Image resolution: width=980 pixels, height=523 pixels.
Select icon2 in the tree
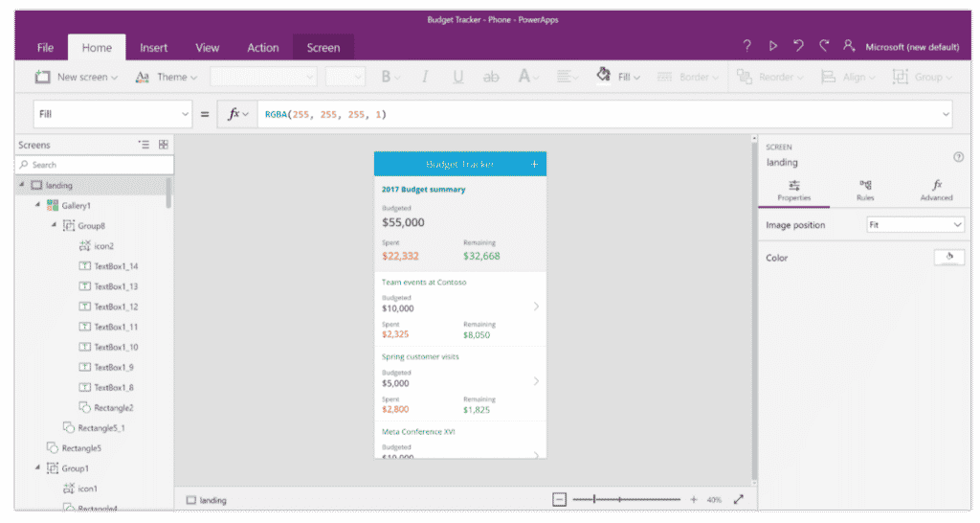(x=97, y=246)
